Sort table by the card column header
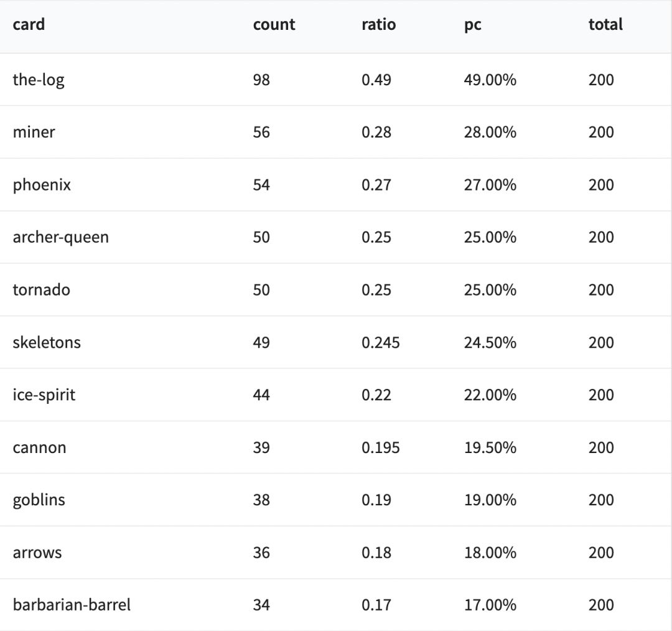672x631 pixels. click(29, 24)
